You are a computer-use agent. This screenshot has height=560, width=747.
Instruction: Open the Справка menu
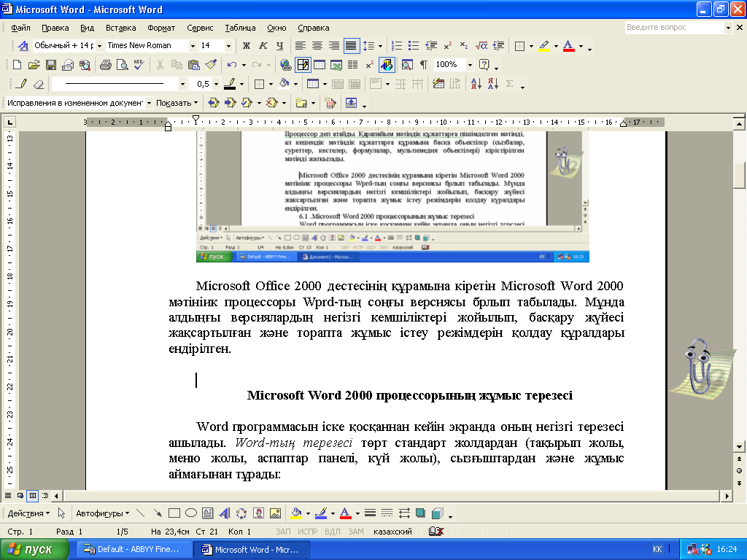[x=314, y=28]
